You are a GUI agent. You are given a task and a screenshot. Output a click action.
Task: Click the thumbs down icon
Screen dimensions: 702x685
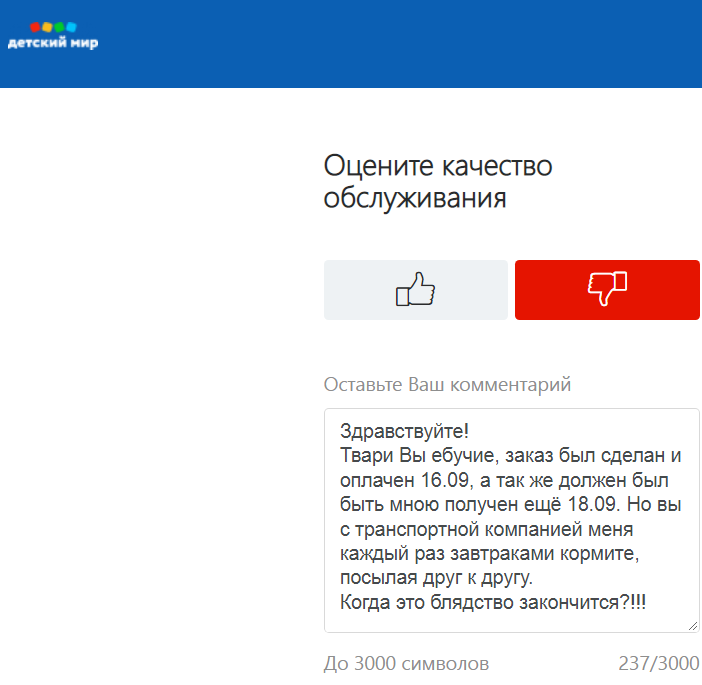[607, 290]
